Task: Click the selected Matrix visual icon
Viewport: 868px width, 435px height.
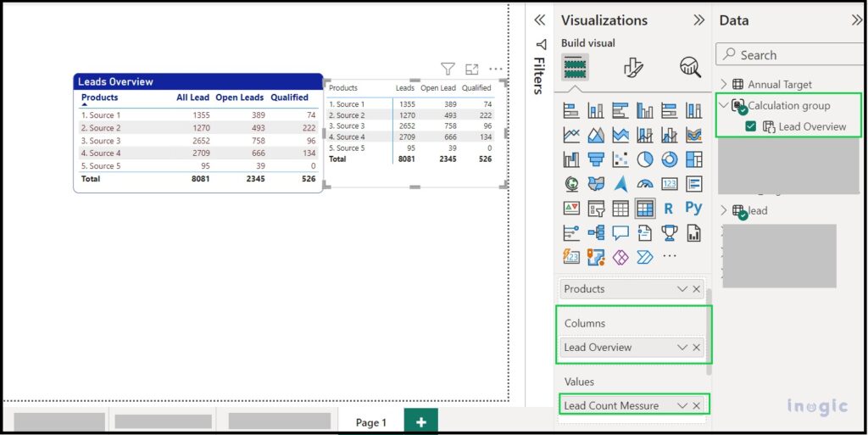Action: coord(645,209)
